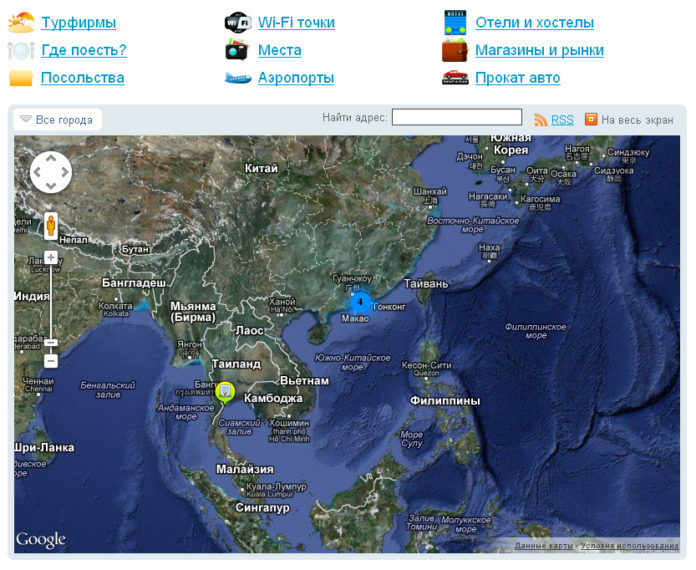The image size is (696, 570).
Task: Focus the Найти адрес input field
Action: tap(456, 118)
